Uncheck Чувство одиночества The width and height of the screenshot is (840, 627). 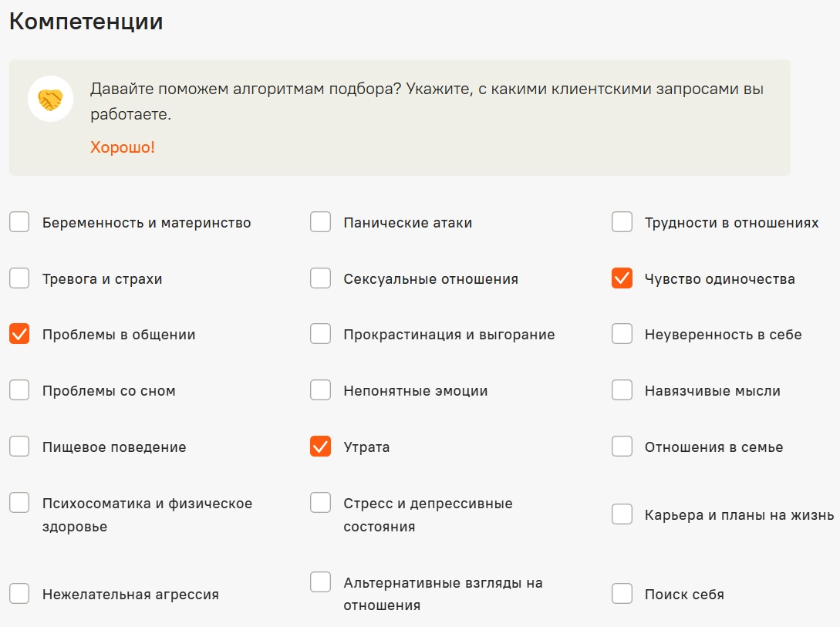[x=621, y=278]
